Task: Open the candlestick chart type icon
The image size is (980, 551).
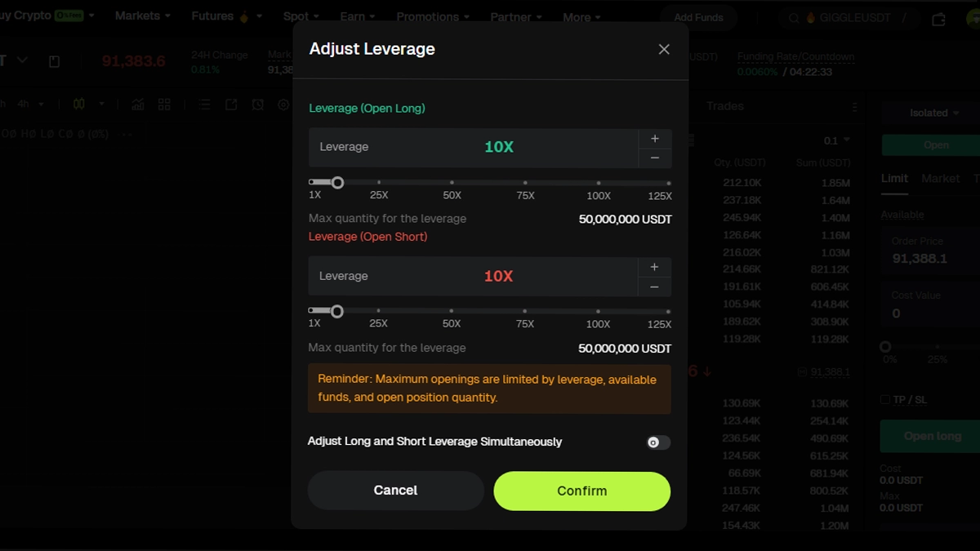Action: [79, 104]
